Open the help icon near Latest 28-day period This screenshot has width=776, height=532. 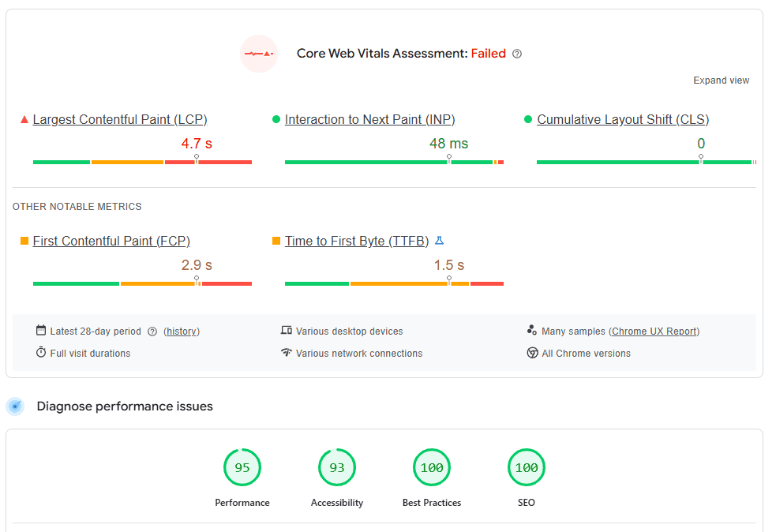152,331
